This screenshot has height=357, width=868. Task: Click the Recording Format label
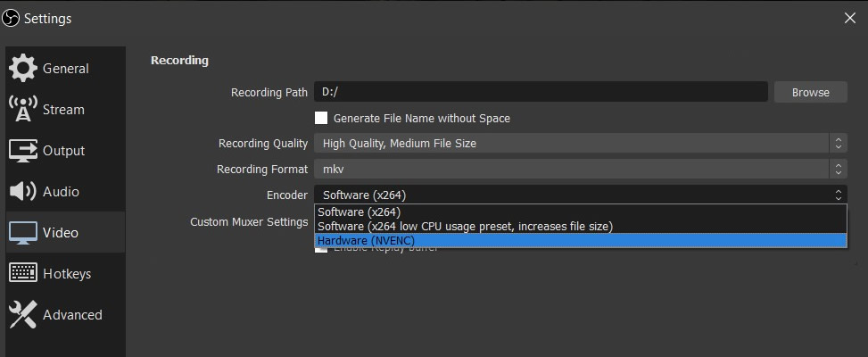pyautogui.click(x=262, y=169)
